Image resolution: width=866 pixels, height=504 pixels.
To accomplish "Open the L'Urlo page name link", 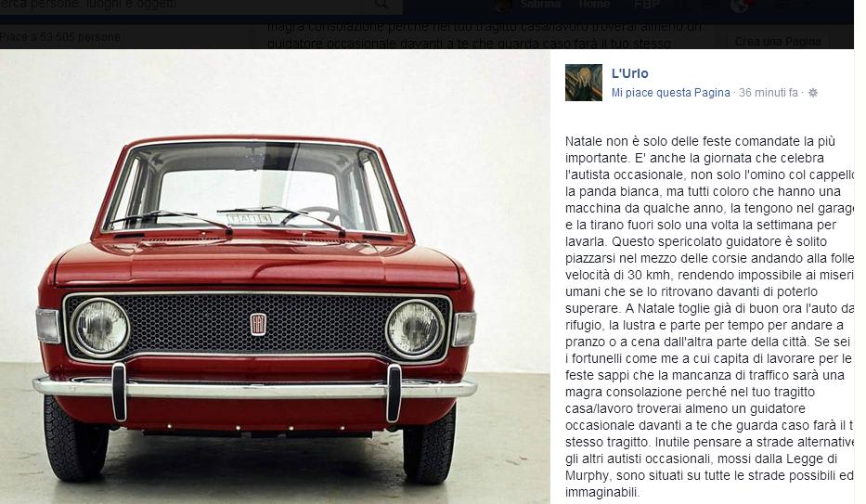I will 629,73.
